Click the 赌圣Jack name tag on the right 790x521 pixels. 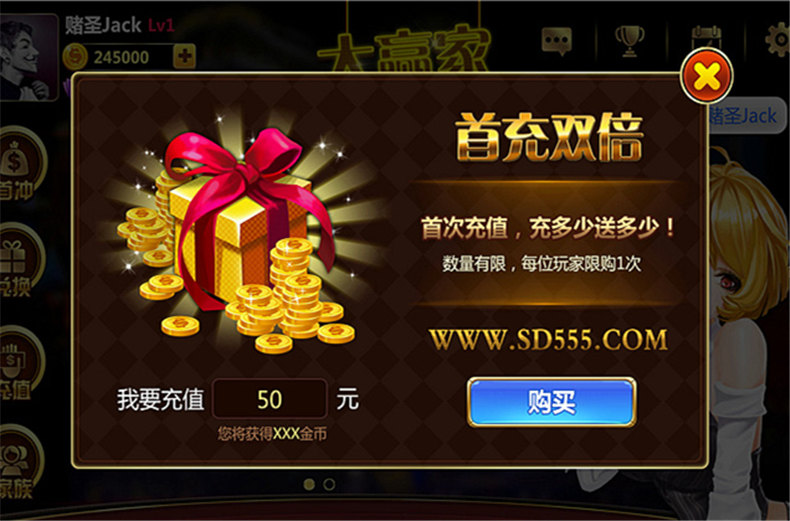[x=746, y=116]
